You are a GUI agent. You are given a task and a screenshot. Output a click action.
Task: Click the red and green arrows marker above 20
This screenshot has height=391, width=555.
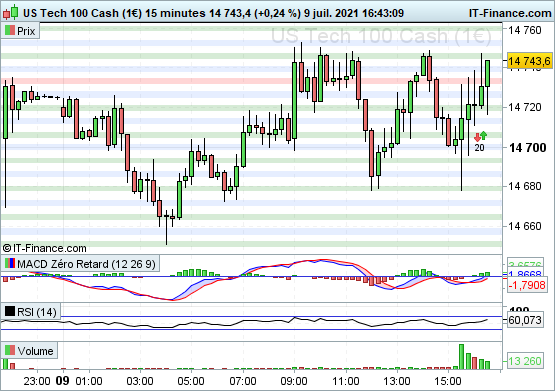pyautogui.click(x=480, y=136)
